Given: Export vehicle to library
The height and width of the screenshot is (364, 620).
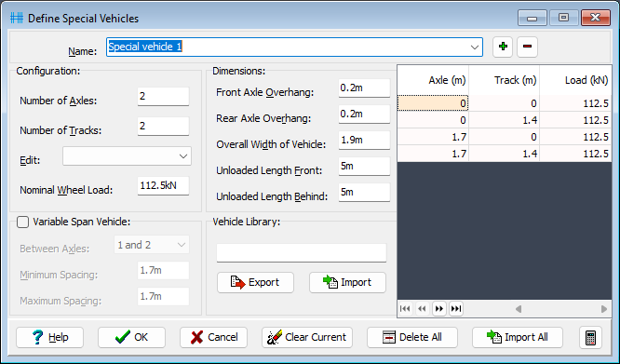Looking at the screenshot, I should [x=255, y=283].
